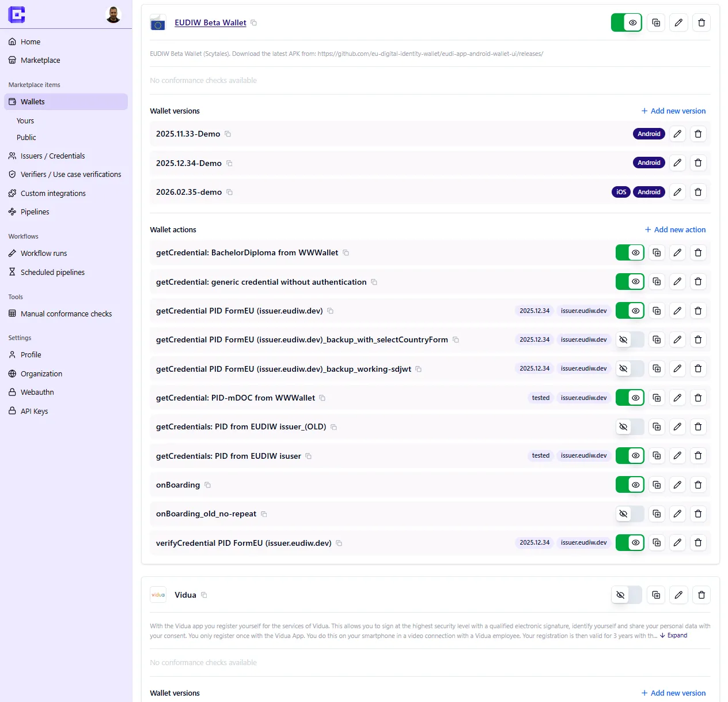Viewport: 728px width, 702px height.
Task: Duplicate the Vidua wallet
Action: tap(656, 595)
